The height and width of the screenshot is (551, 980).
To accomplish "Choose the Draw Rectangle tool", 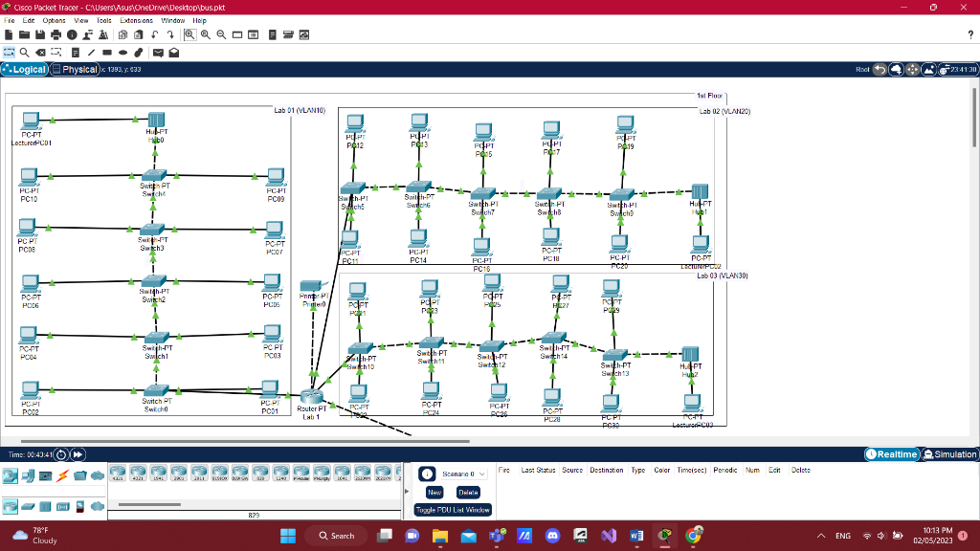I will tap(107, 53).
